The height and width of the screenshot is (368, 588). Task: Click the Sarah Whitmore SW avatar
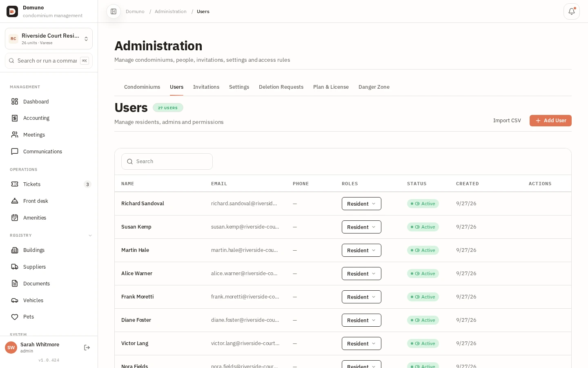[11, 348]
